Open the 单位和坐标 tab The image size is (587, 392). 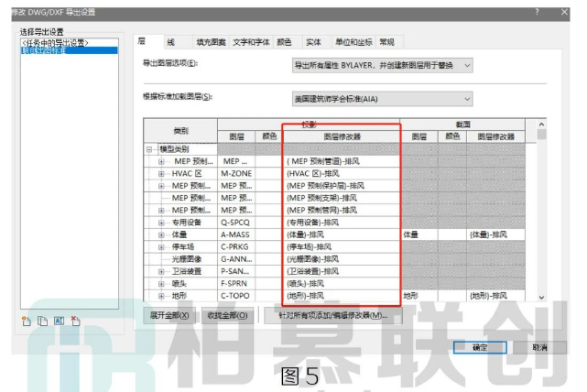pyautogui.click(x=353, y=42)
